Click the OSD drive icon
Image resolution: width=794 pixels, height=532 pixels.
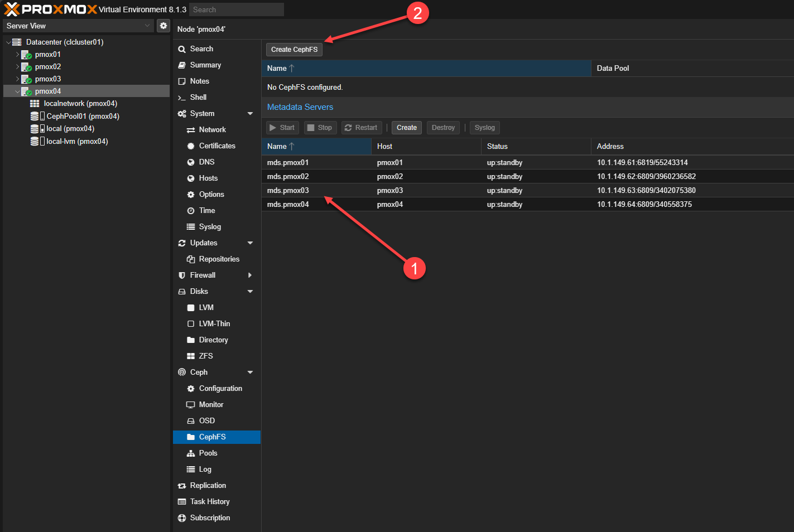(191, 421)
